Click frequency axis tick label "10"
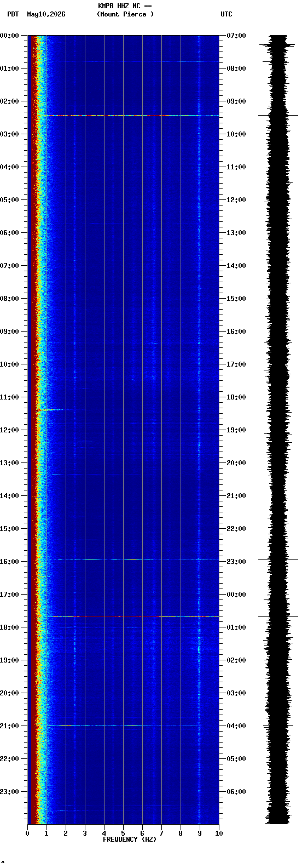The image size is (302, 868). click(x=219, y=833)
